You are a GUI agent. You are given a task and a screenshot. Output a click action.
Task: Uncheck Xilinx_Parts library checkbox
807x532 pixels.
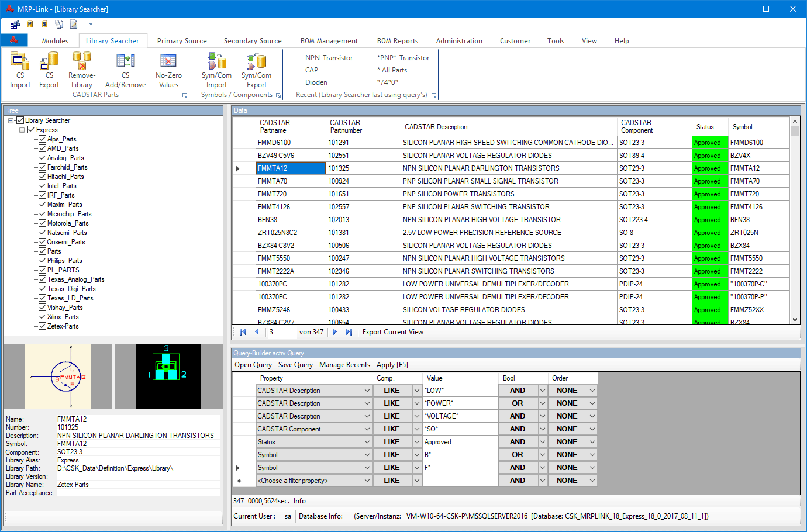[43, 317]
